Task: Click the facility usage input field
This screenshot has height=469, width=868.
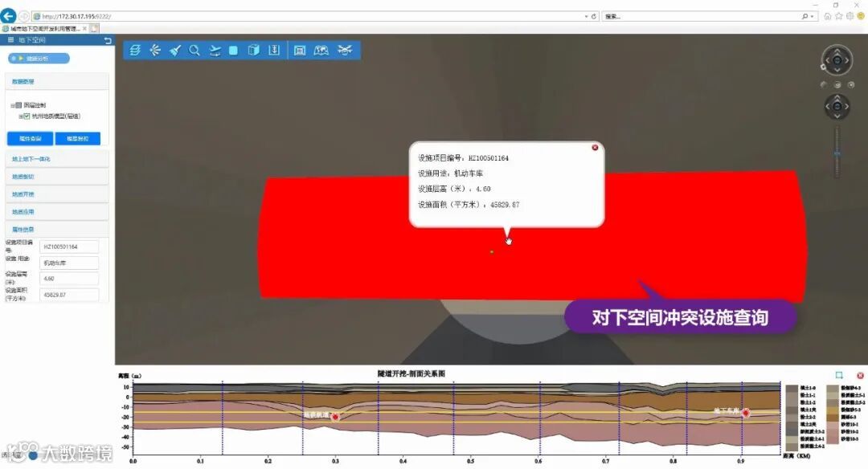Action: click(69, 263)
